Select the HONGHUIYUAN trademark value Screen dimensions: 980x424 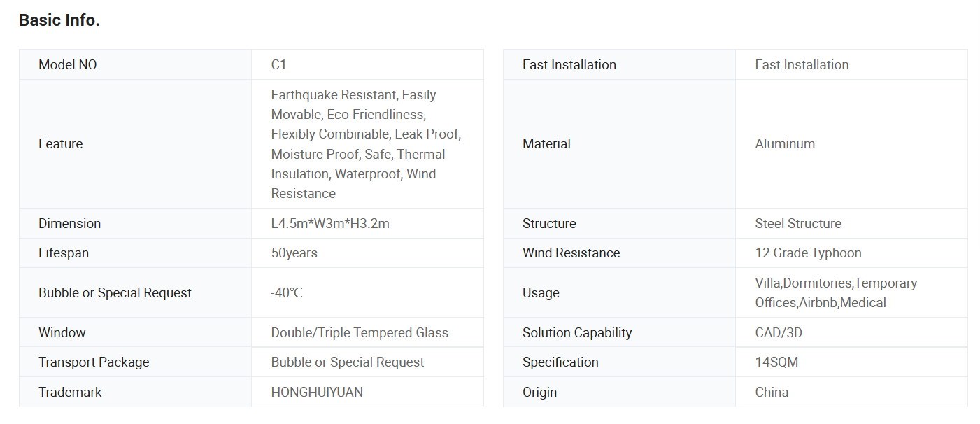click(317, 392)
